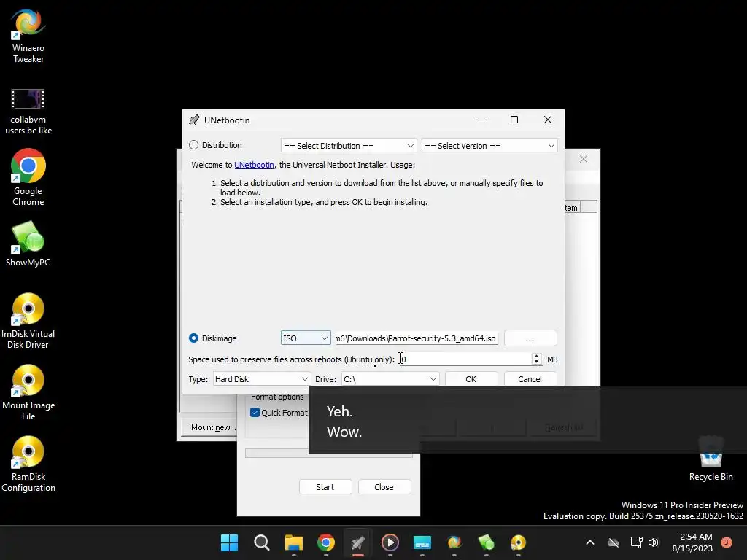Browse for disk image with ... button
Viewport: 747px width, 560px height.
click(x=530, y=338)
